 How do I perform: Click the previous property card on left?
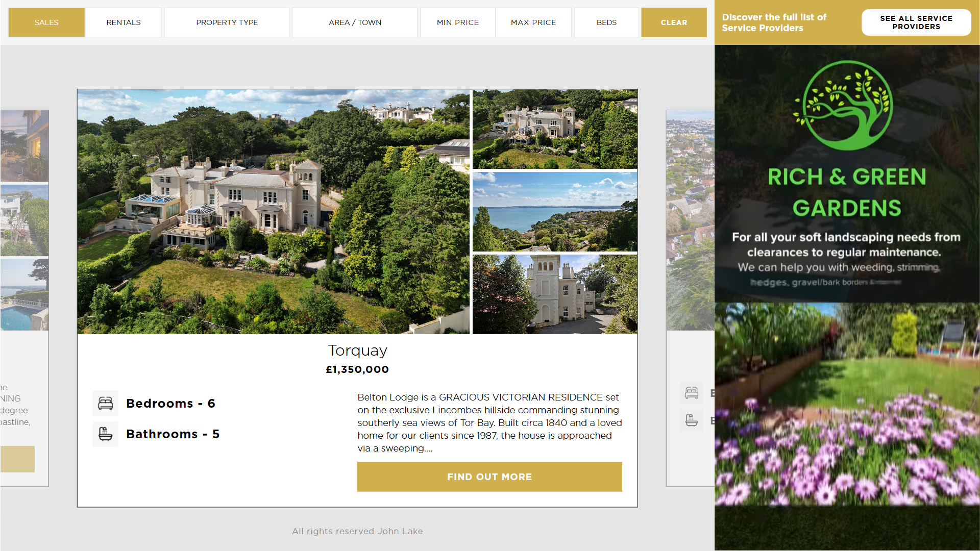[x=24, y=298]
